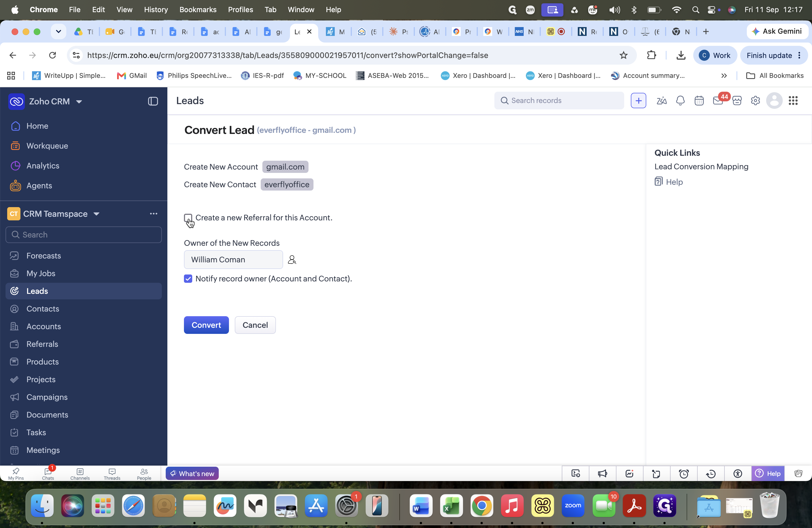Viewport: 812px width, 528px height.
Task: Click the Search records field
Action: tap(559, 101)
